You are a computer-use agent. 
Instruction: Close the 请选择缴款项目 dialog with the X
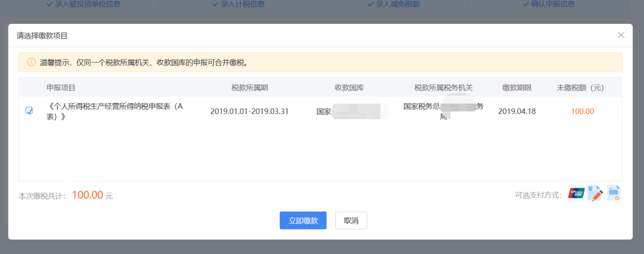[621, 35]
